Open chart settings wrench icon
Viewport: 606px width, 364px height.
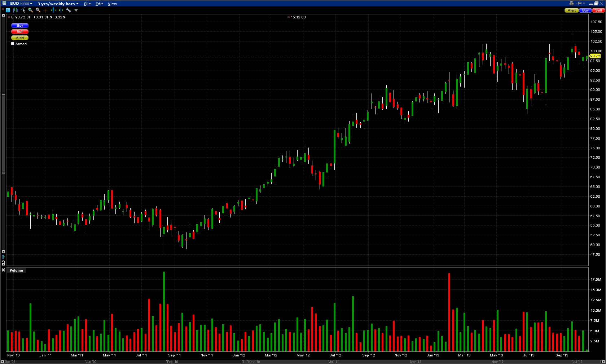pos(69,10)
